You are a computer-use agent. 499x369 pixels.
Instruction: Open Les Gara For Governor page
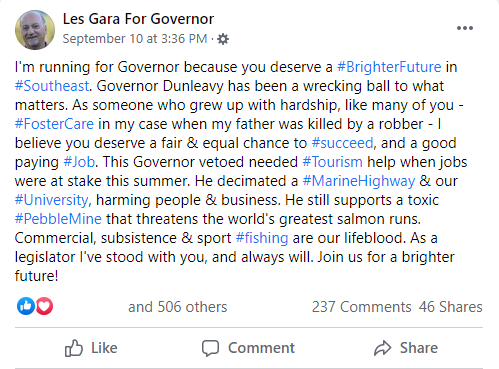[x=138, y=19]
